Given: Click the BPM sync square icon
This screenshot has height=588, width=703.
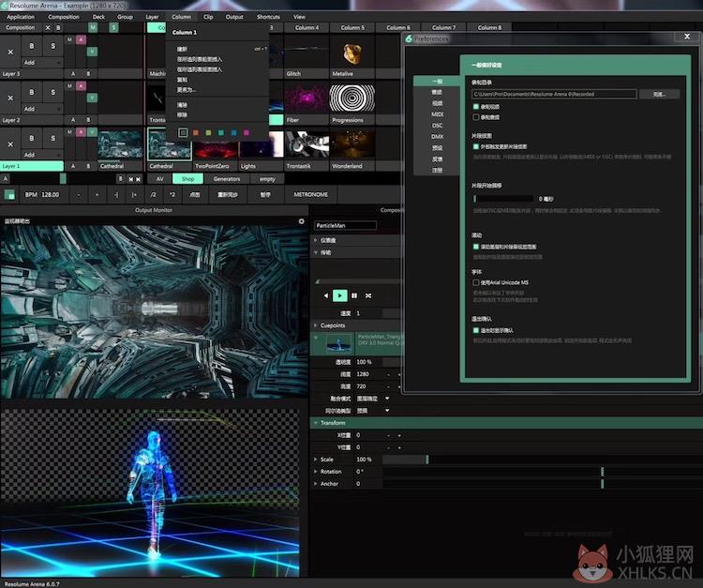Looking at the screenshot, I should (x=9, y=195).
